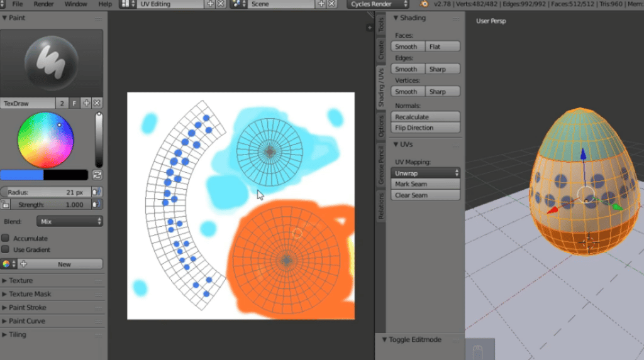Image resolution: width=644 pixels, height=360 pixels.
Task: Expand the Texture Mask panel
Action: click(x=30, y=294)
